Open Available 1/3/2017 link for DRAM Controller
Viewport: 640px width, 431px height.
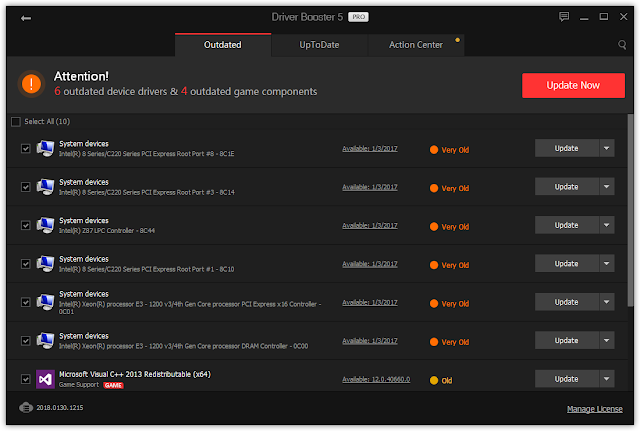pyautogui.click(x=370, y=341)
